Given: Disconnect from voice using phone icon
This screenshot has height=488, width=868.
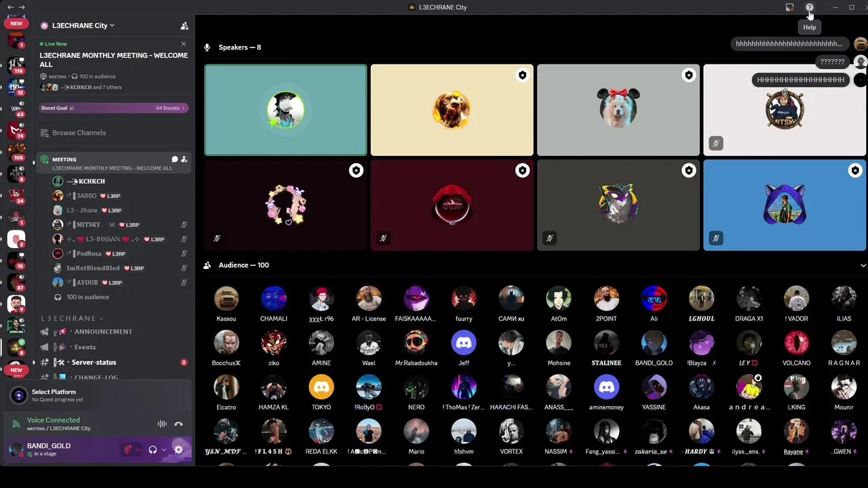Looking at the screenshot, I should pyautogui.click(x=178, y=424).
